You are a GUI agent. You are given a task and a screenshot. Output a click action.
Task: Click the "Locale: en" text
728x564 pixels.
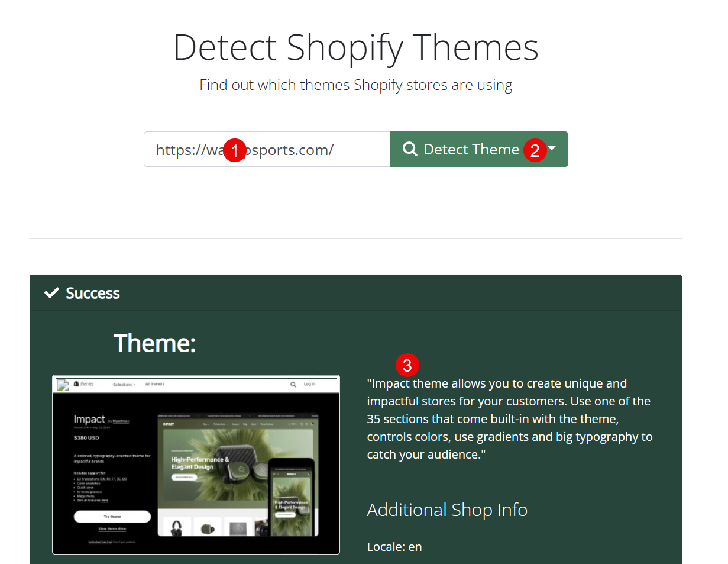394,546
